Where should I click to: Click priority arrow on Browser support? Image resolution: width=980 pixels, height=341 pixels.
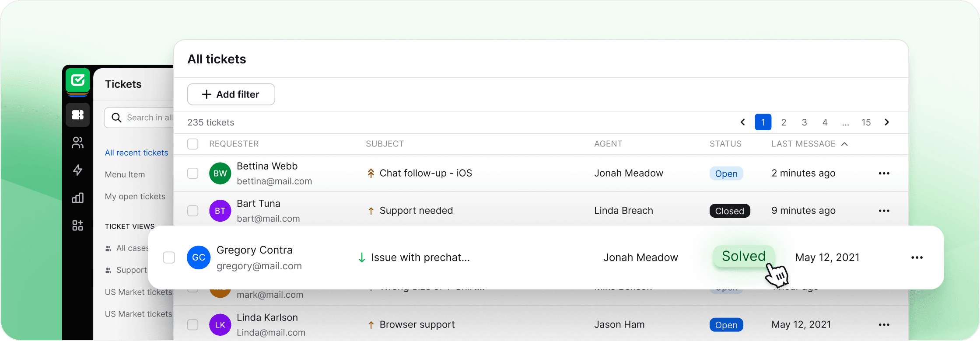click(x=371, y=325)
